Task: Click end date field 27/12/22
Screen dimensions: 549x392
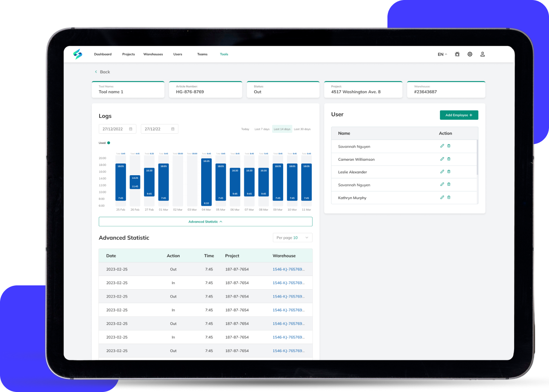Action: 159,129
